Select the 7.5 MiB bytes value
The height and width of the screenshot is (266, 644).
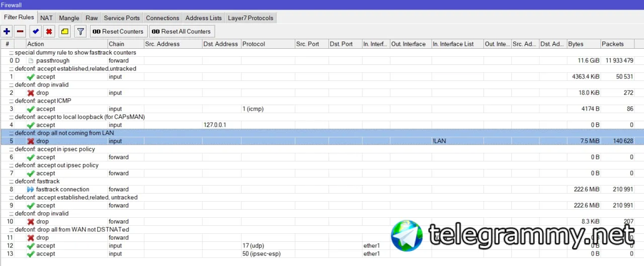click(590, 141)
